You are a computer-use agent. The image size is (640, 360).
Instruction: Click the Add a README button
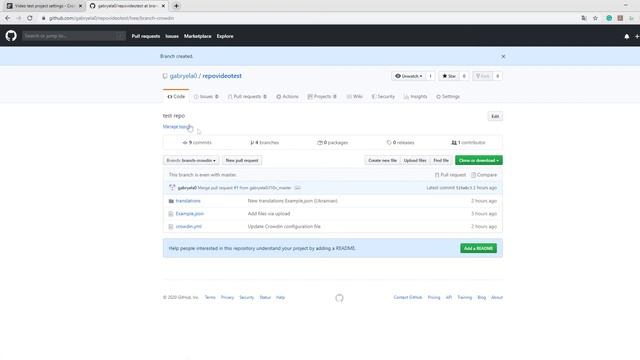coord(478,248)
